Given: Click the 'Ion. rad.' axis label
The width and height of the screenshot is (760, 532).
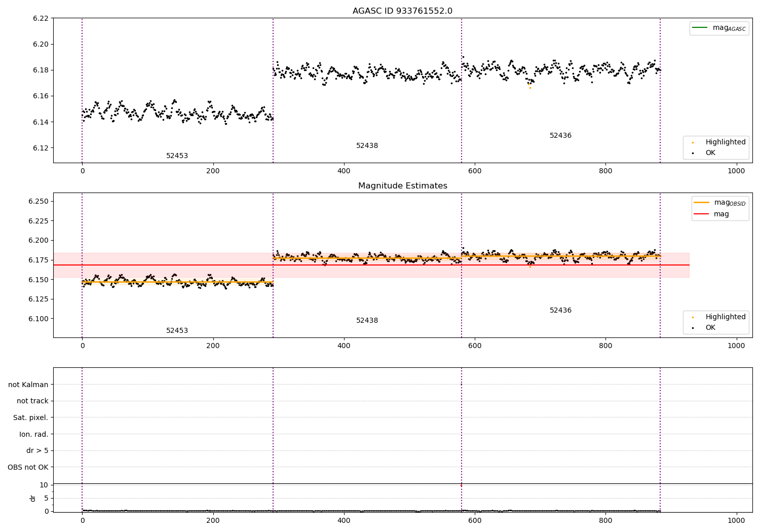Looking at the screenshot, I should point(34,434).
